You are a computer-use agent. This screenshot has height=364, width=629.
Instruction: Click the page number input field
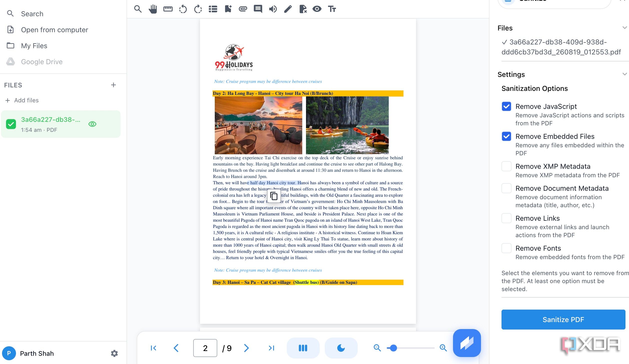point(205,348)
